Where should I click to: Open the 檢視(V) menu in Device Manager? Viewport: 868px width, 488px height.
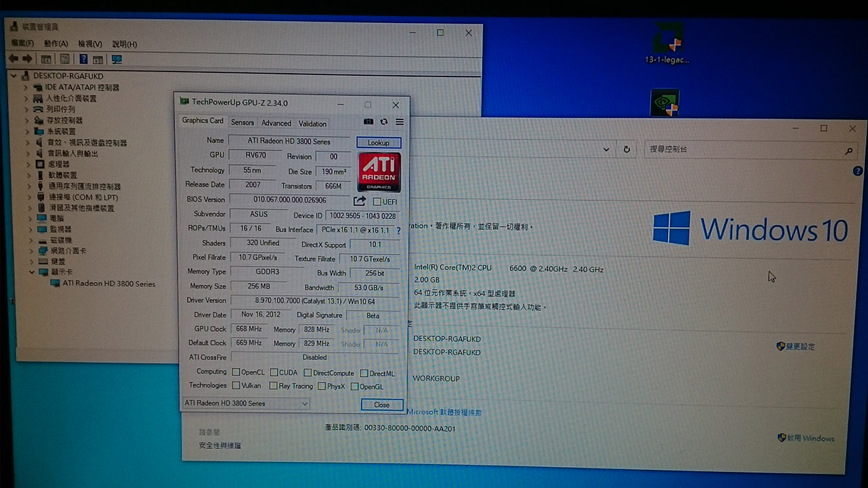pyautogui.click(x=90, y=44)
